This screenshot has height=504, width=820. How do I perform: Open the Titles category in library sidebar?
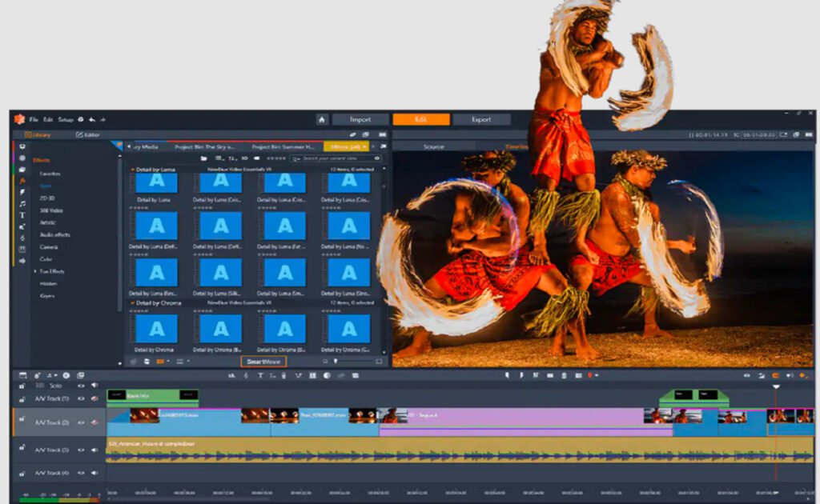tap(22, 215)
